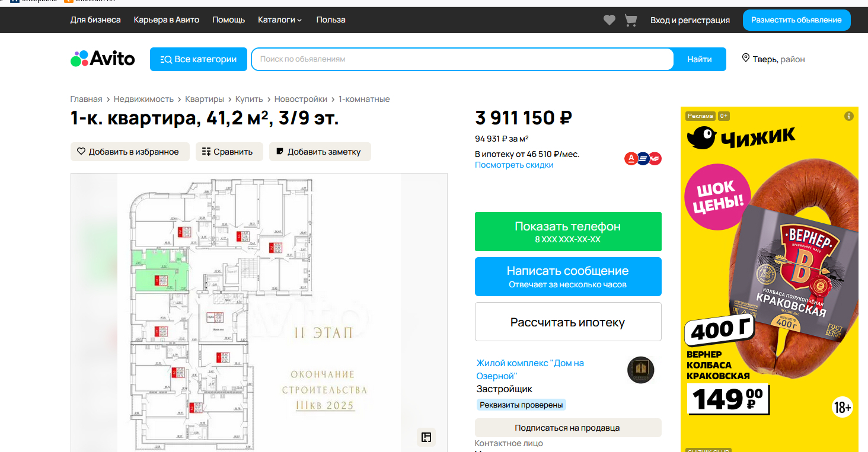Open the Для бизнеса menu item
The height and width of the screenshot is (452, 868).
click(95, 20)
